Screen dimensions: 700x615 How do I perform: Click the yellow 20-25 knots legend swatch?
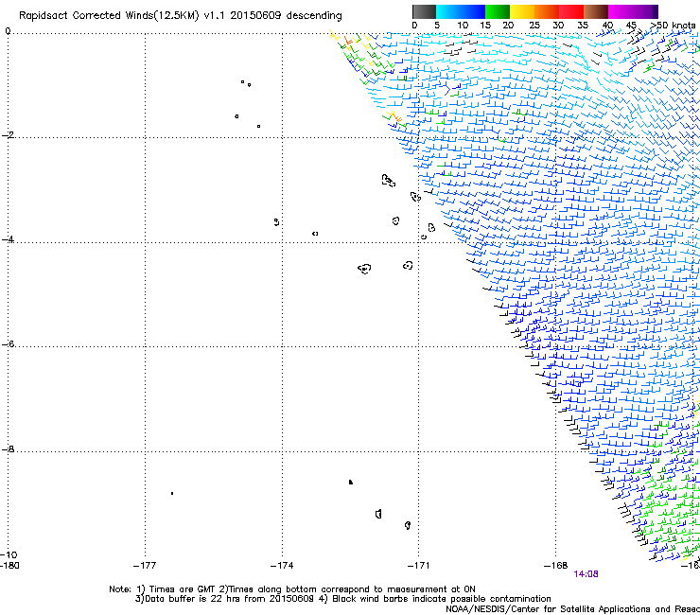tap(522, 11)
